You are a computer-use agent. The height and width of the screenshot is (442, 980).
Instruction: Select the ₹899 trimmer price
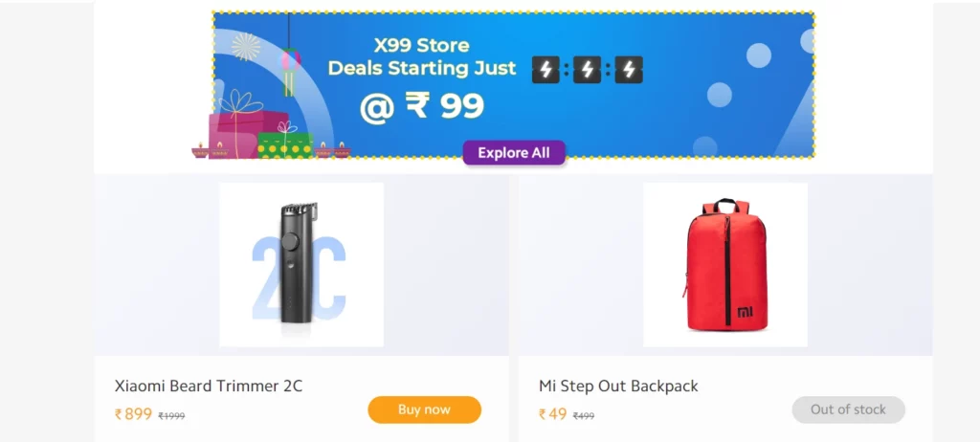click(x=133, y=414)
